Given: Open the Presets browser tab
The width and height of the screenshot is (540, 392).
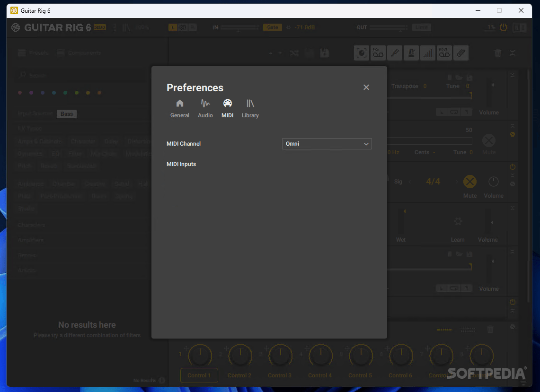Looking at the screenshot, I should (34, 53).
